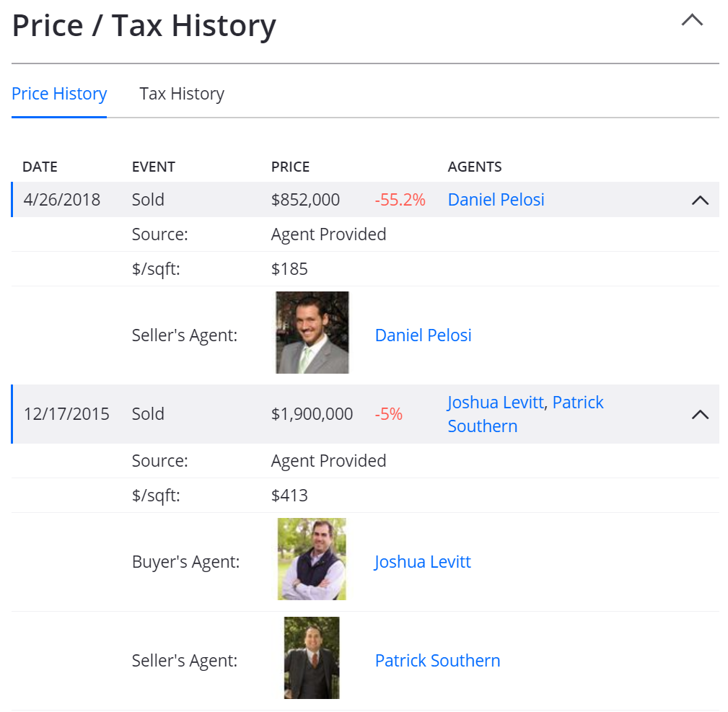This screenshot has width=728, height=712.
Task: Click the EVENT column header
Action: (x=153, y=167)
